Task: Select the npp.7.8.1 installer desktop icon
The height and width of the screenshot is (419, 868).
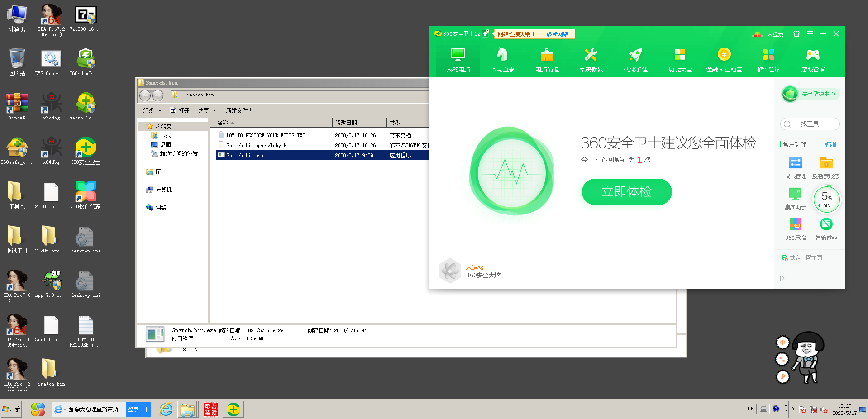Action: coord(51,284)
